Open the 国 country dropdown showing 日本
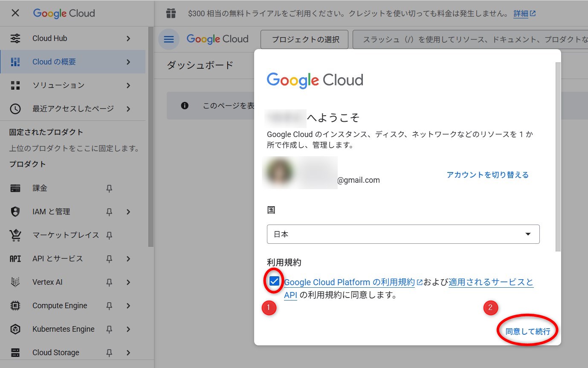 403,234
